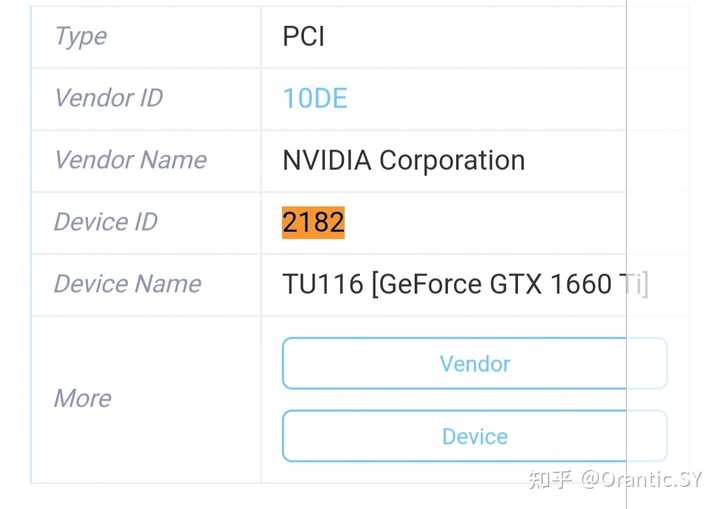Screen dimensions: 720x509
Task: Click the digits 1660 in device name
Action: 581,284
